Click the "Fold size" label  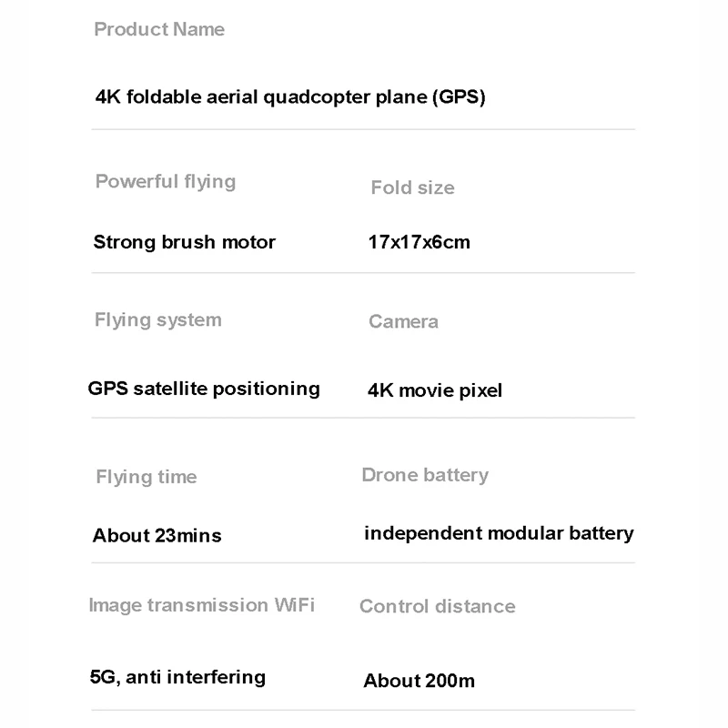point(412,187)
